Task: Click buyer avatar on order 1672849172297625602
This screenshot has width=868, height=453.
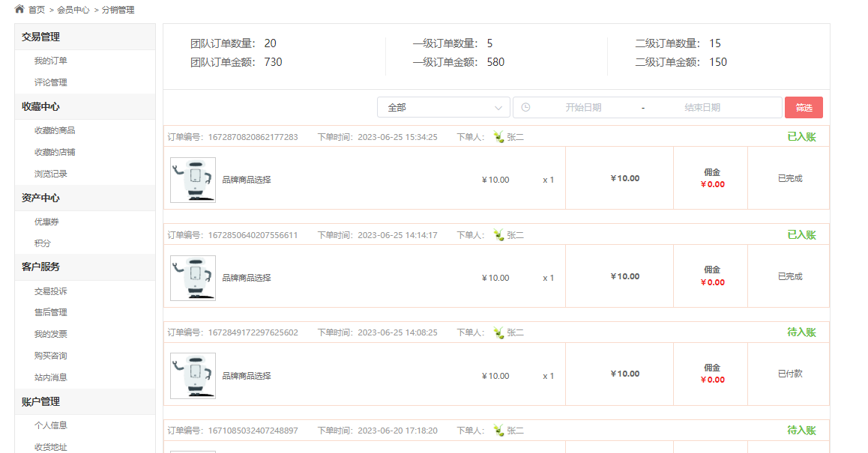Action: pos(498,332)
